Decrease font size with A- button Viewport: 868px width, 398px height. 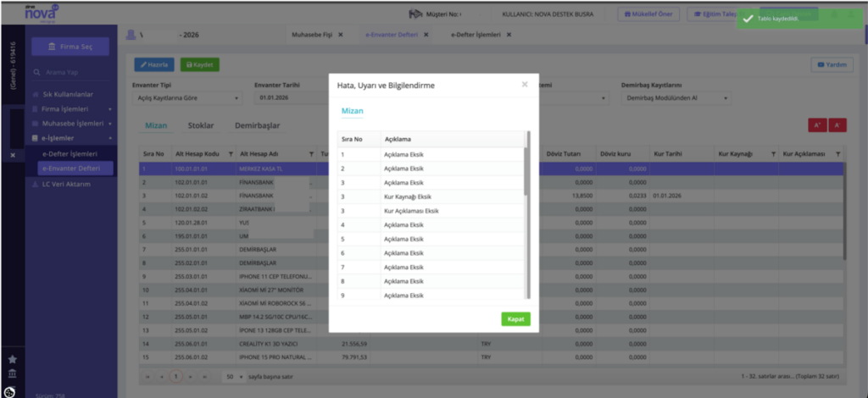pos(837,125)
